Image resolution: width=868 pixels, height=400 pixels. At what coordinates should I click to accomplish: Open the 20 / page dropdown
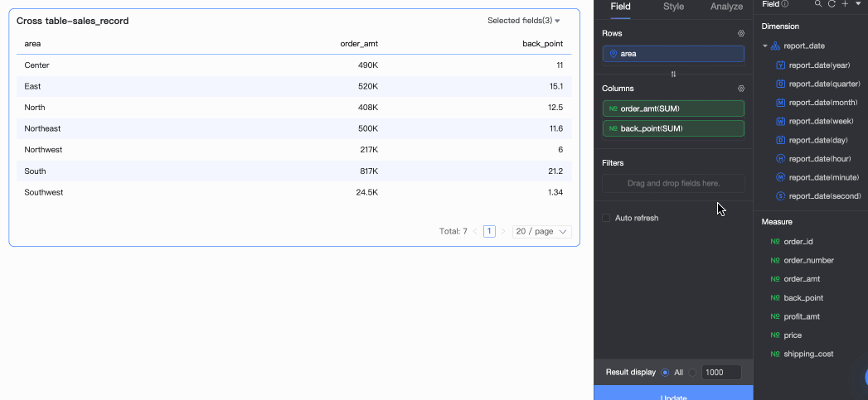click(x=542, y=231)
